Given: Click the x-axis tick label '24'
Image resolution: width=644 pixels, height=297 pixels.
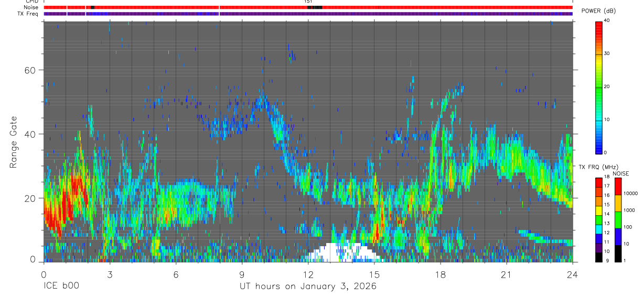Looking at the screenshot, I should point(573,274).
